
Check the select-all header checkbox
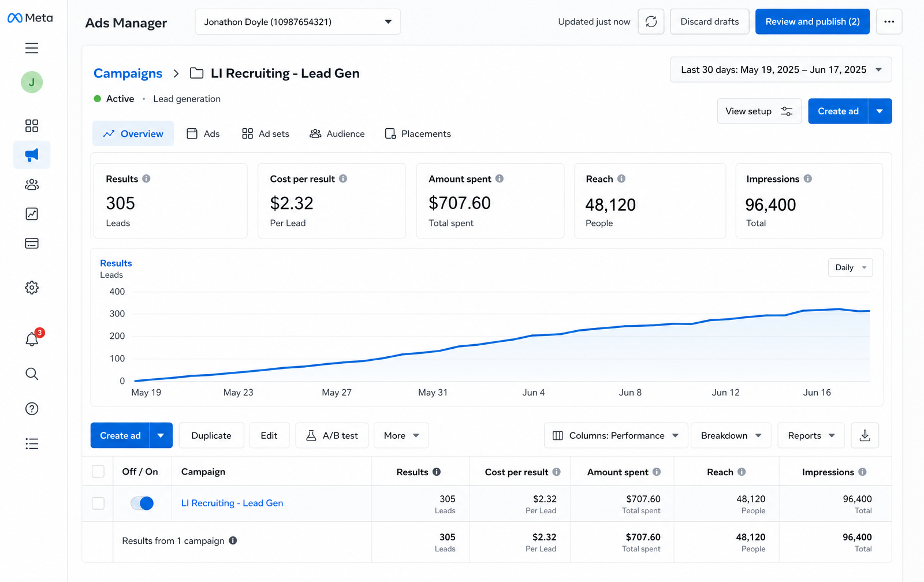(x=98, y=472)
